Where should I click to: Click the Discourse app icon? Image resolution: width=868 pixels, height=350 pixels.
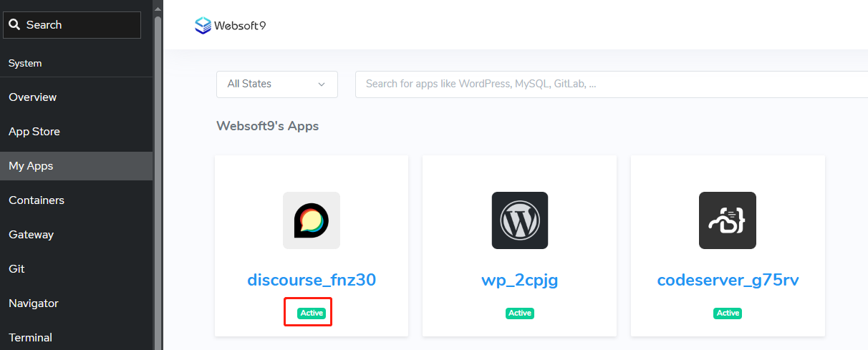tap(311, 220)
